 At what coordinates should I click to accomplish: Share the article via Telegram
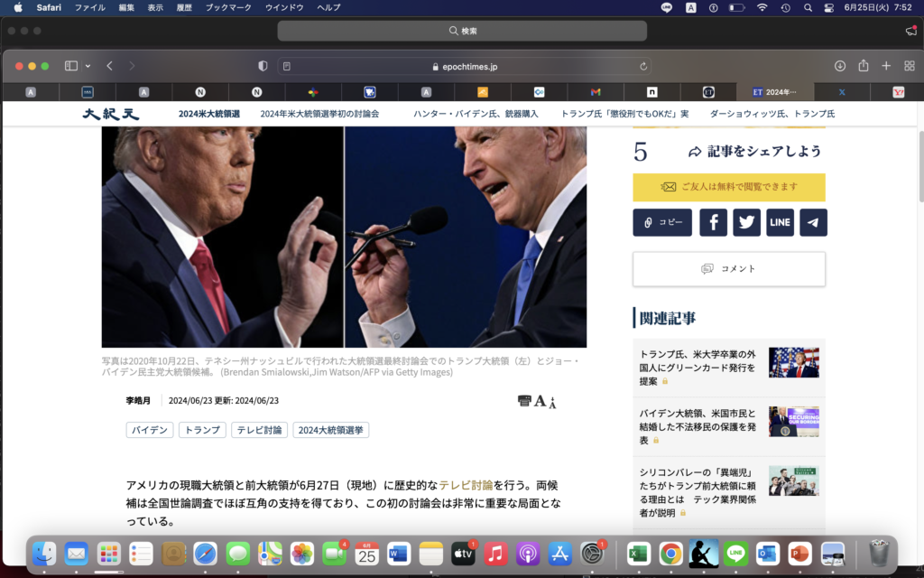coord(813,222)
